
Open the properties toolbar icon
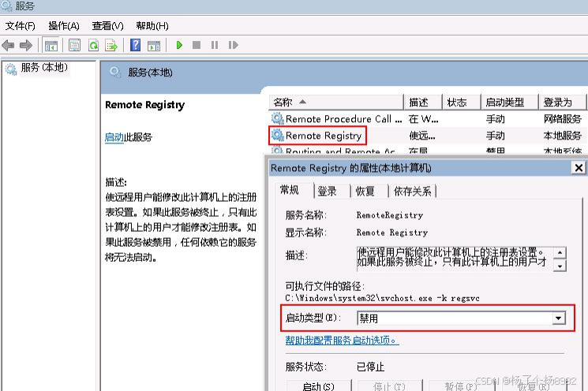(74, 45)
